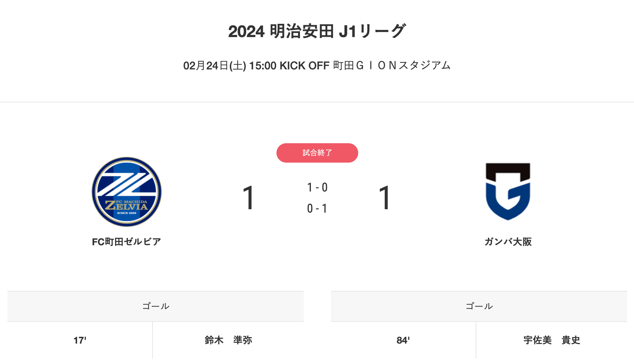This screenshot has height=364, width=634.
Task: Select goal scorer 宇佐美 貴史
Action: click(x=552, y=340)
